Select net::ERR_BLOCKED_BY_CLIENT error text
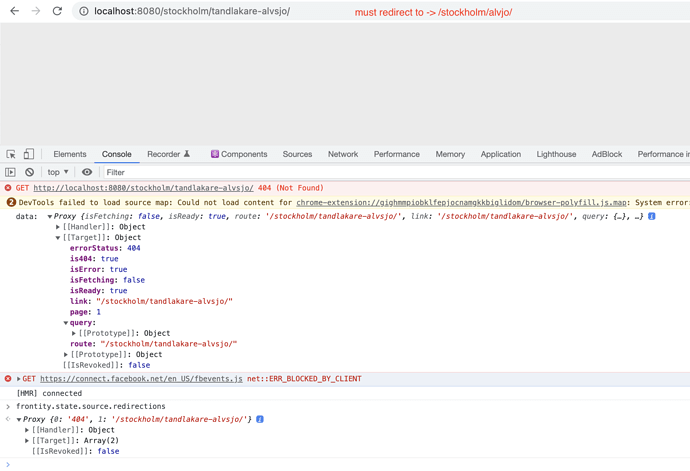Screen dimensions: 690x471 click(304, 379)
